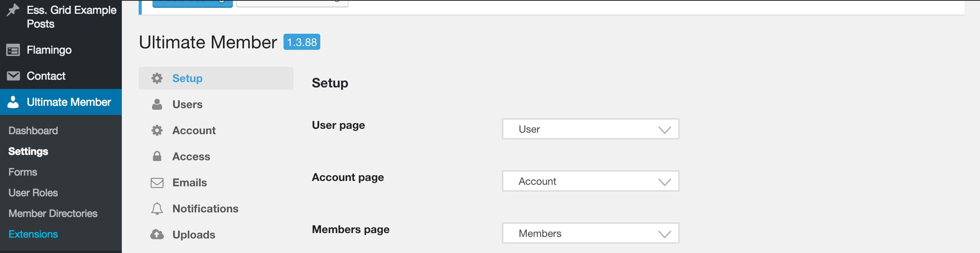Click the Flamingo sidebar icon
This screenshot has width=980, height=253.
click(x=13, y=50)
